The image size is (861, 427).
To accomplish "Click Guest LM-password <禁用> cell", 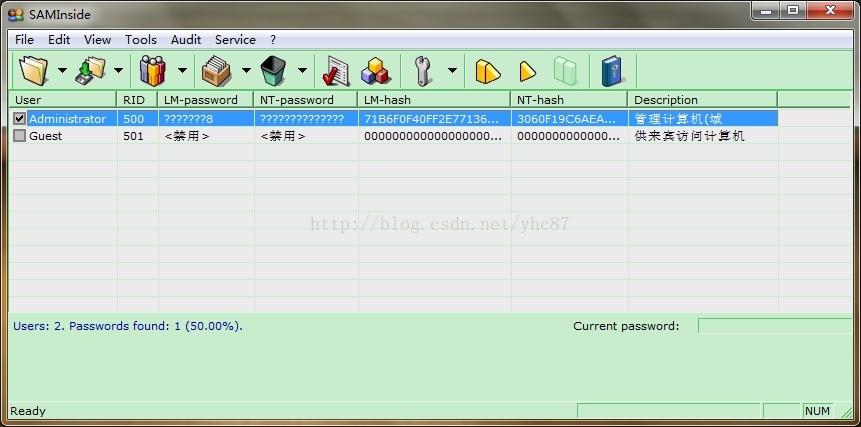I will [x=187, y=136].
